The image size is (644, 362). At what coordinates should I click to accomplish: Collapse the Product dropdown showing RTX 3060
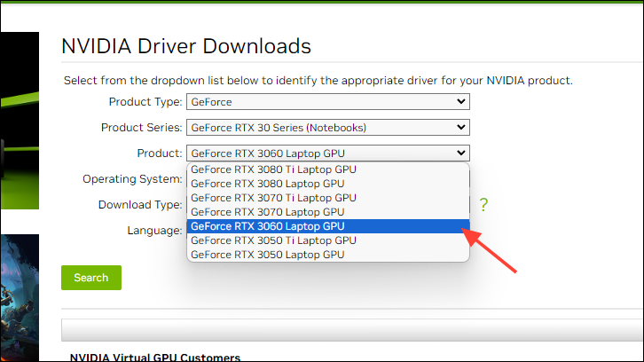click(327, 153)
